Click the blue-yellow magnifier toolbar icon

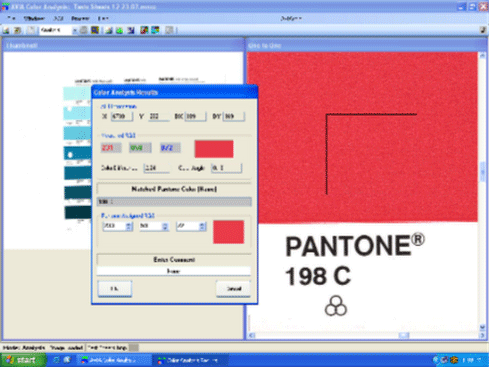click(x=95, y=30)
